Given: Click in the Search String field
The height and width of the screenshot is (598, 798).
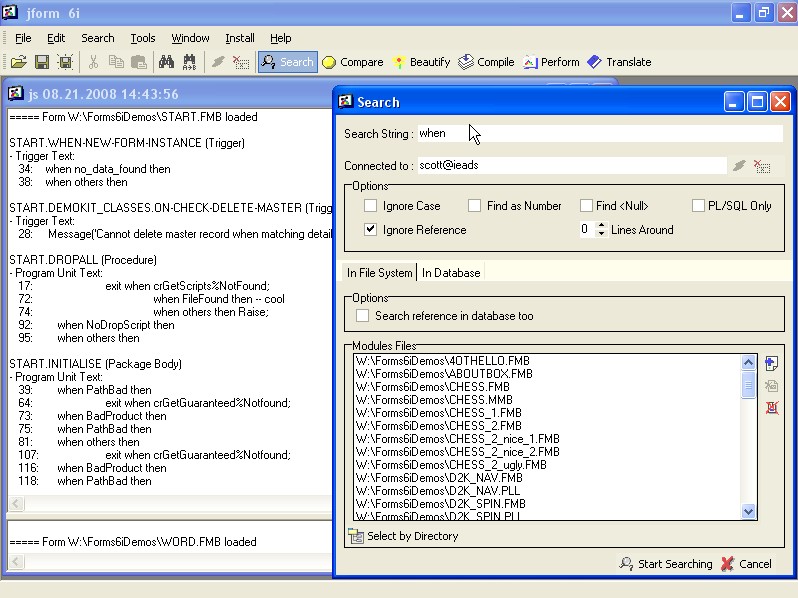Looking at the screenshot, I should [600, 133].
